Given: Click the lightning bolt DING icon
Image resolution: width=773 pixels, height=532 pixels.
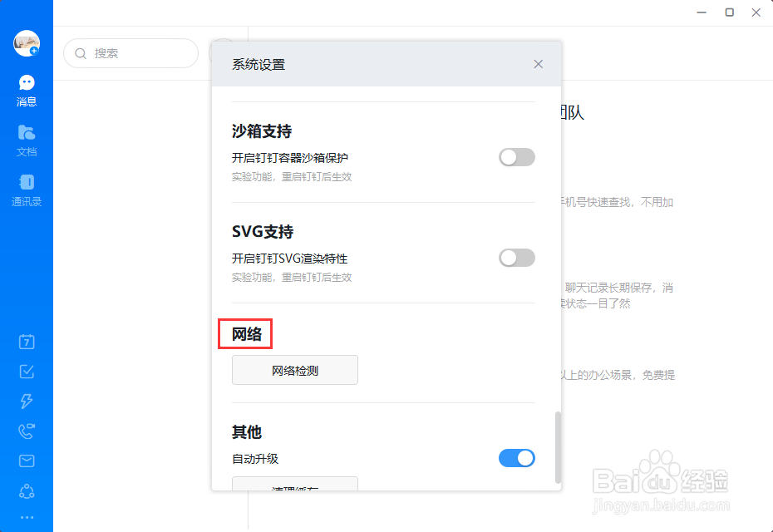Looking at the screenshot, I should pos(27,401).
